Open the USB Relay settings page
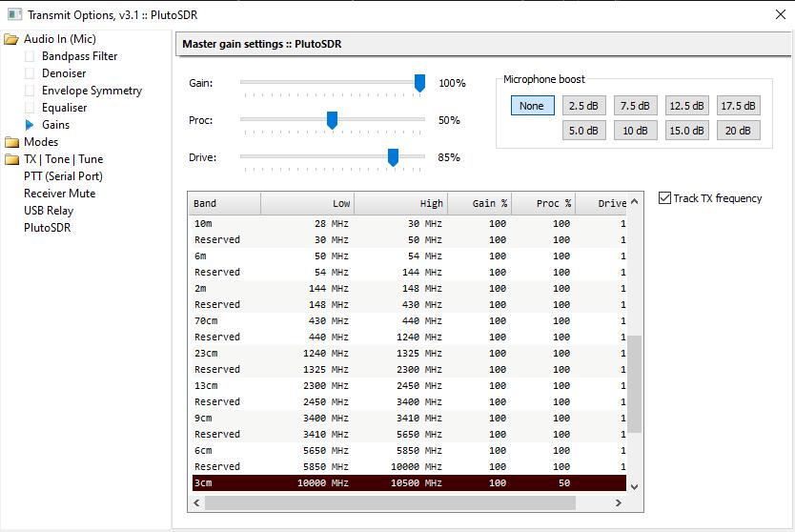The width and height of the screenshot is (795, 532). (49, 211)
